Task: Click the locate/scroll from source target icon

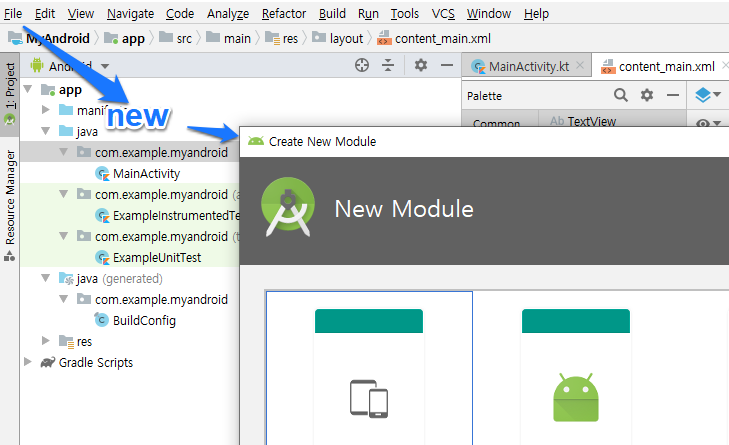Action: [362, 65]
